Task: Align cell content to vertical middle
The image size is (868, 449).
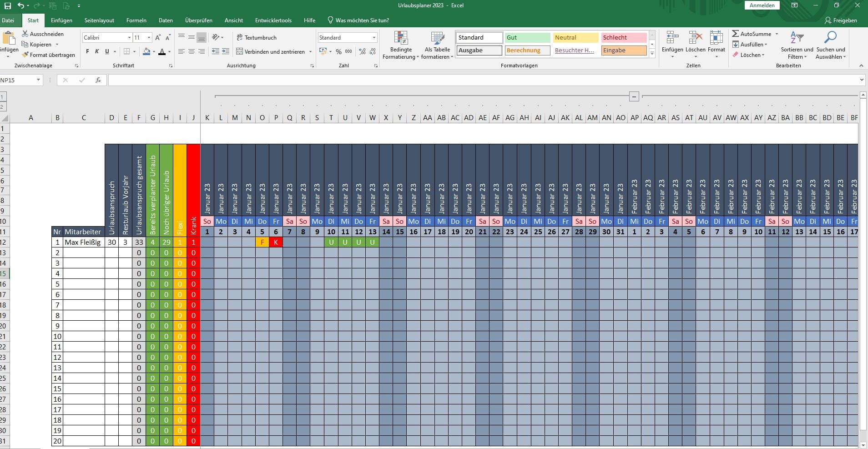Action: click(x=192, y=37)
